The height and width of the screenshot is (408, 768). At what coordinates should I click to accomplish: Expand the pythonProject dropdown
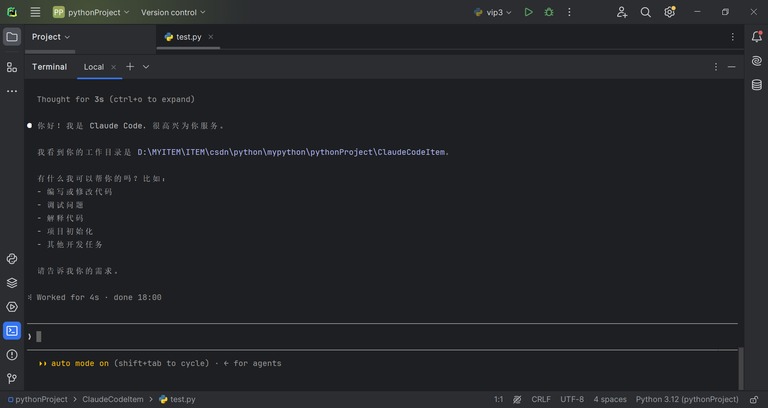pos(92,12)
